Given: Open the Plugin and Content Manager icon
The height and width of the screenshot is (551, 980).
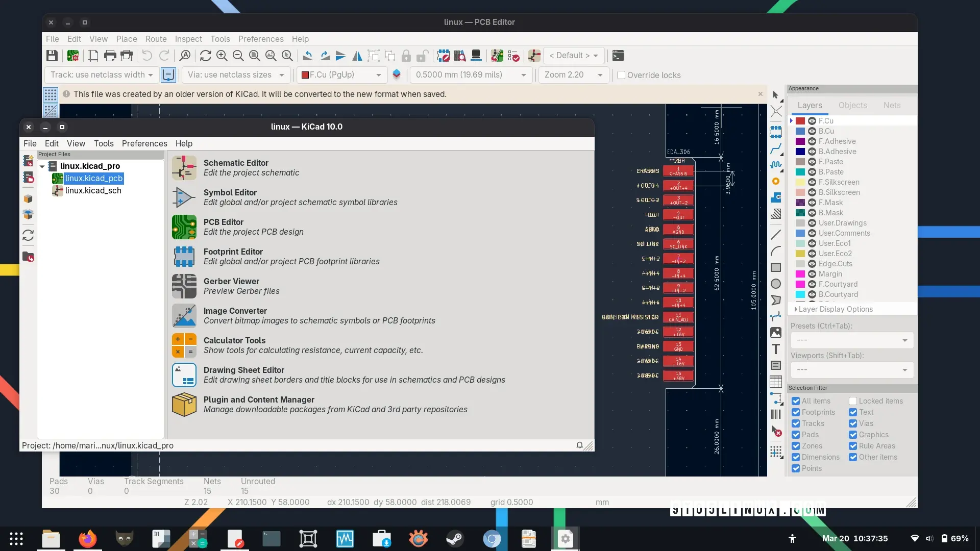Looking at the screenshot, I should pos(184,405).
